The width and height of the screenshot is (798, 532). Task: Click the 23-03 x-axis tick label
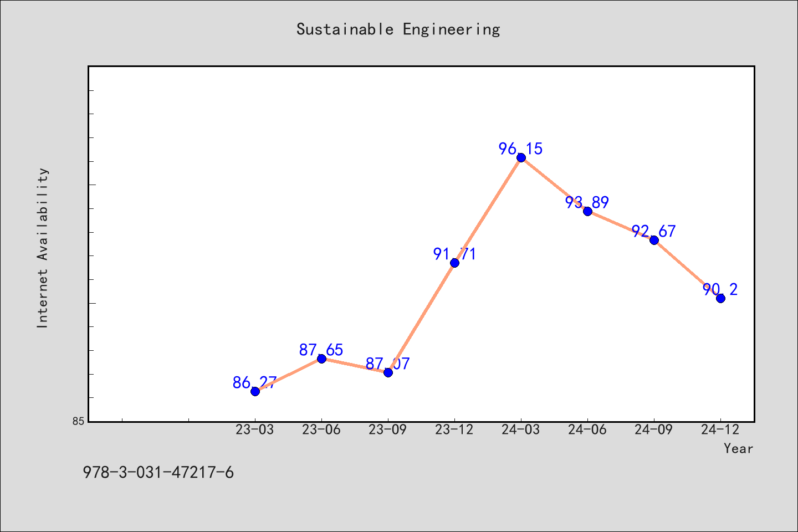click(x=255, y=429)
